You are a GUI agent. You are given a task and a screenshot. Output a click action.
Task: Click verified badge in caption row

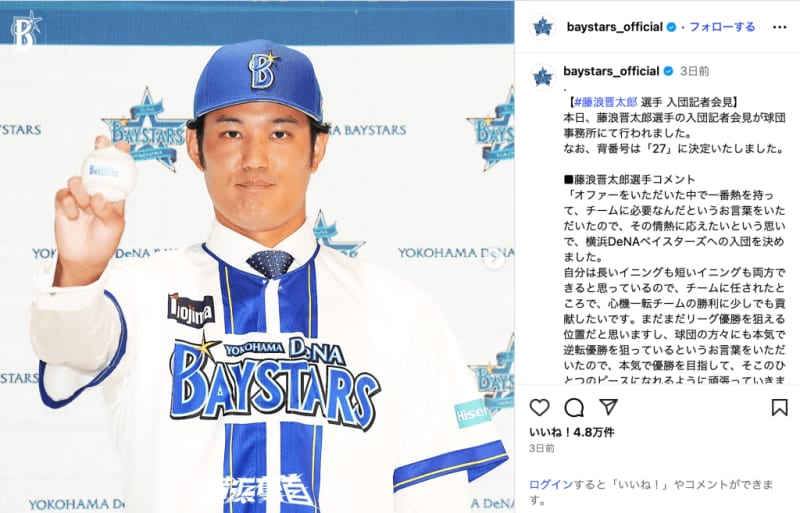click(668, 71)
